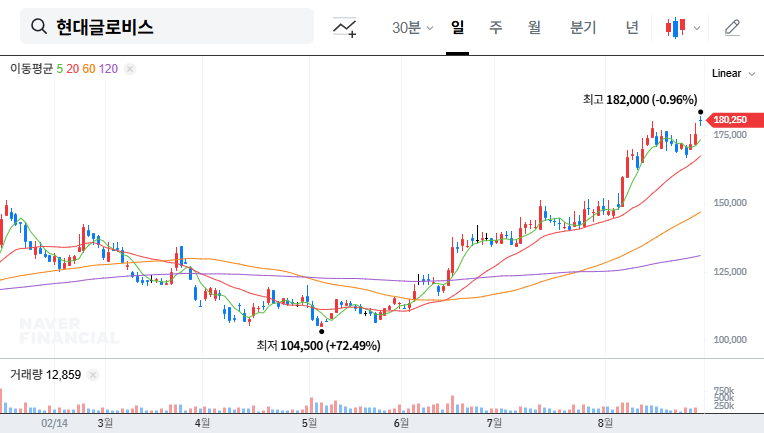
Task: Click the 4월 axis label
Action: tap(202, 423)
